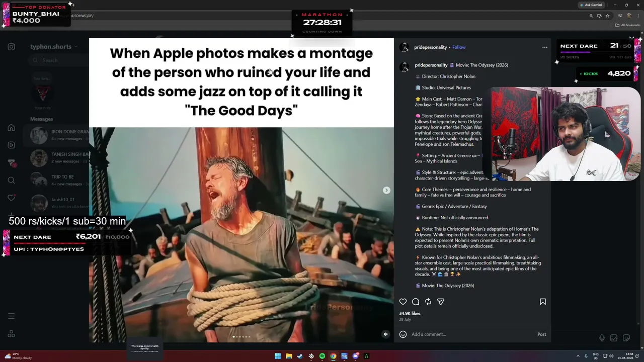View the 34.9K likes list

pyautogui.click(x=410, y=313)
